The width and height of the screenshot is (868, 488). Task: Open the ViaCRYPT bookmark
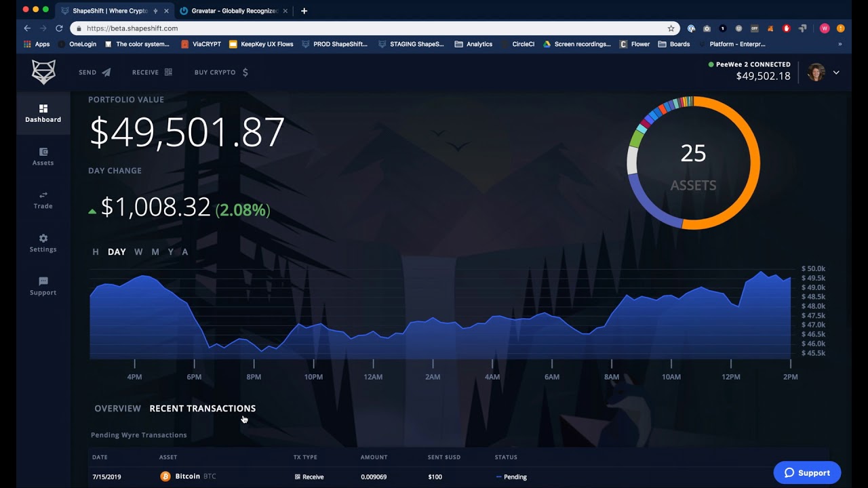[201, 44]
